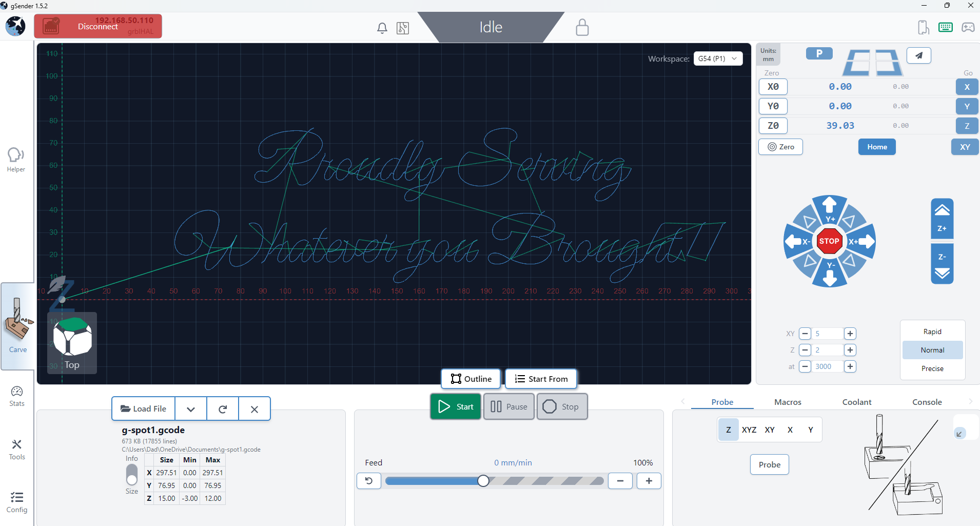980x526 pixels.
Task: Select the Rapid jog preset
Action: (x=932, y=332)
